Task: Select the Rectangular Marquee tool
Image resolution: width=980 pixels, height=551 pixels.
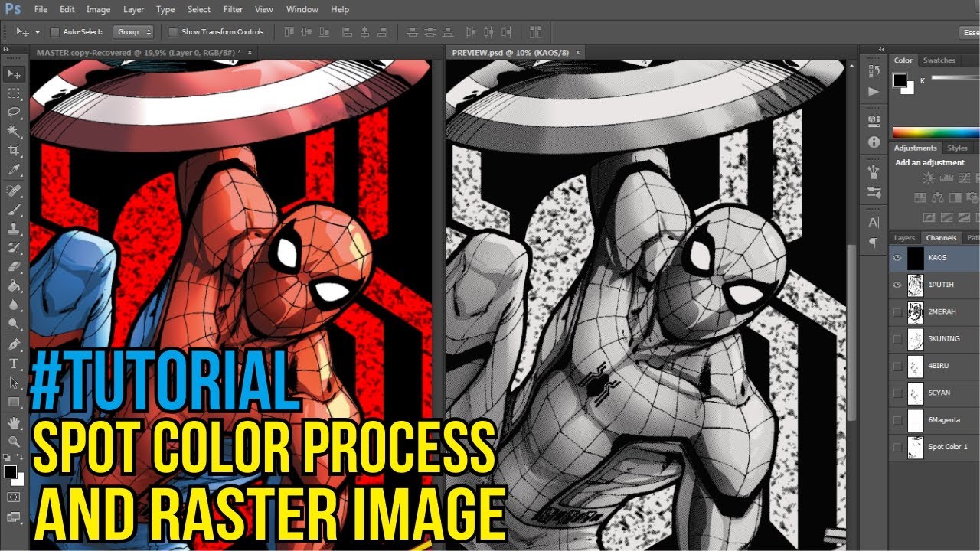Action: (14, 93)
